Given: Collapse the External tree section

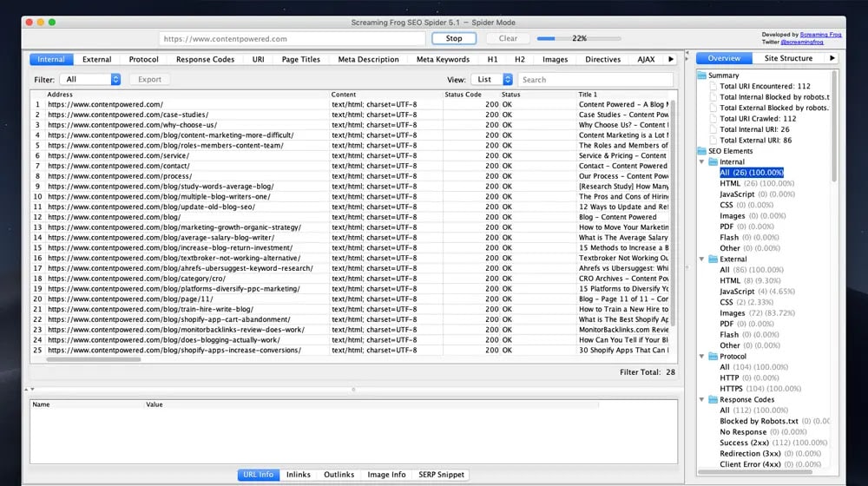Looking at the screenshot, I should click(701, 259).
